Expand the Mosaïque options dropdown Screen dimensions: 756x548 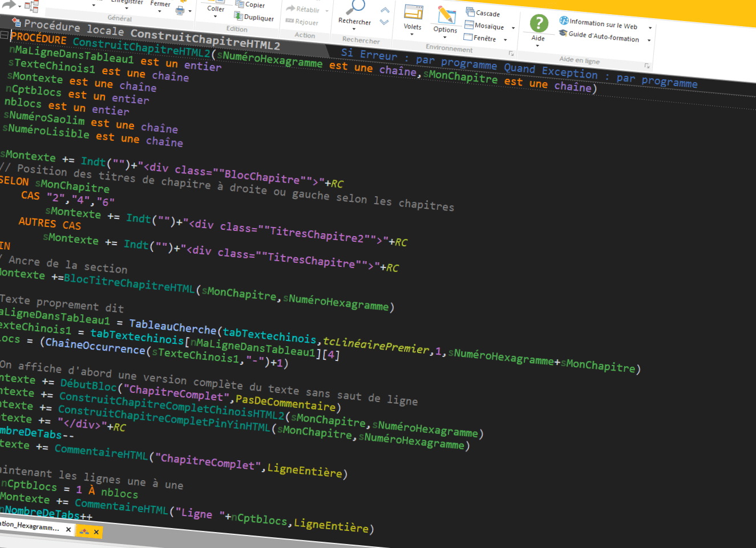click(513, 28)
